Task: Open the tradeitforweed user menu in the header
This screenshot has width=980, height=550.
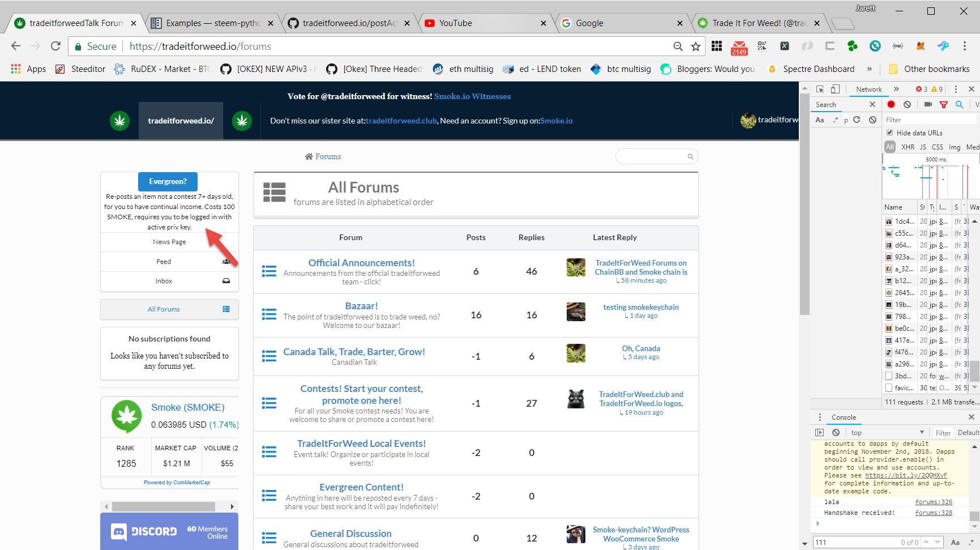Action: 770,120
